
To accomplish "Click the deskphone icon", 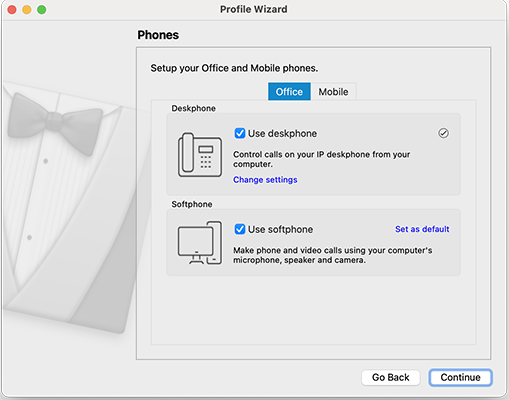I will pos(200,155).
